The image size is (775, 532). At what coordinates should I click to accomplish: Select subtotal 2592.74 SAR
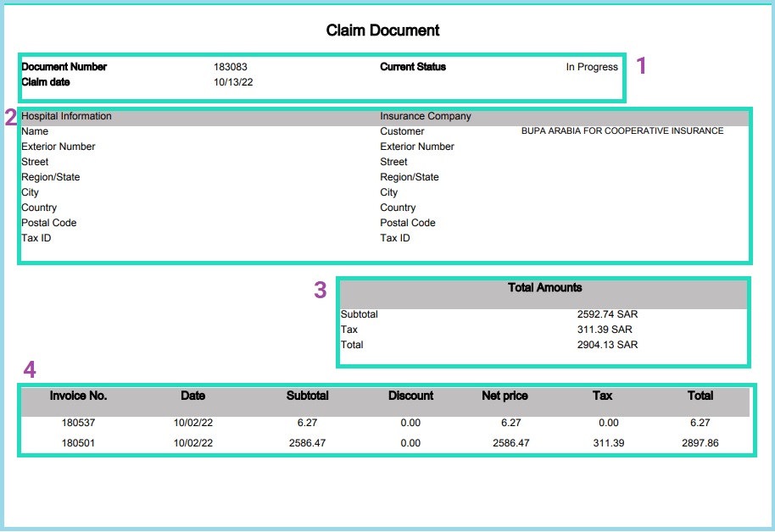607,314
